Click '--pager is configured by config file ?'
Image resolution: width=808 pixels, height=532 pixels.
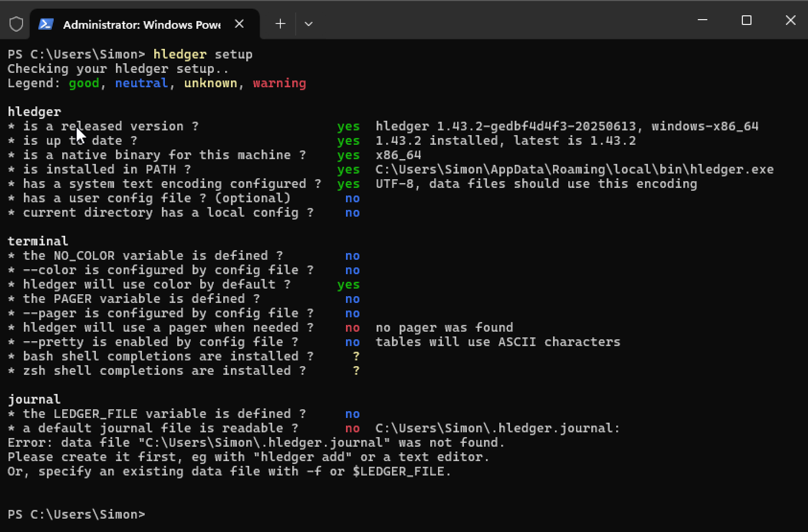(x=168, y=313)
